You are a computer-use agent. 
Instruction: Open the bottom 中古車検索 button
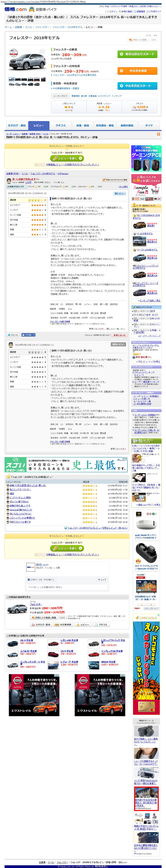63,625
